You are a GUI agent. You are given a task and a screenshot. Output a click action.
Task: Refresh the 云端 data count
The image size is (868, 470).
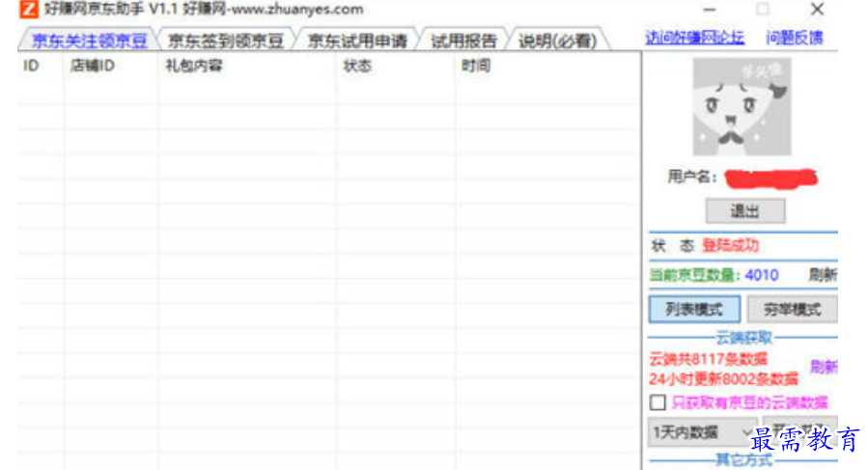tap(824, 367)
